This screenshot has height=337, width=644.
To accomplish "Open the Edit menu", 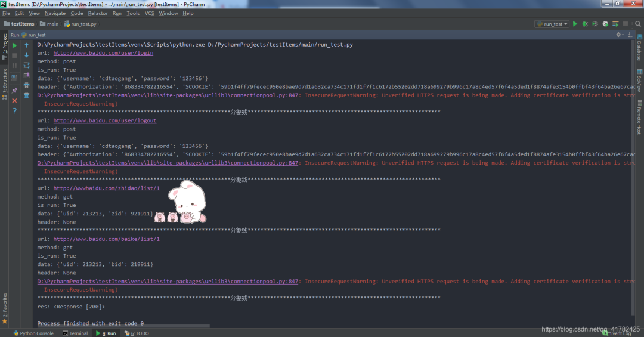I will tap(19, 13).
